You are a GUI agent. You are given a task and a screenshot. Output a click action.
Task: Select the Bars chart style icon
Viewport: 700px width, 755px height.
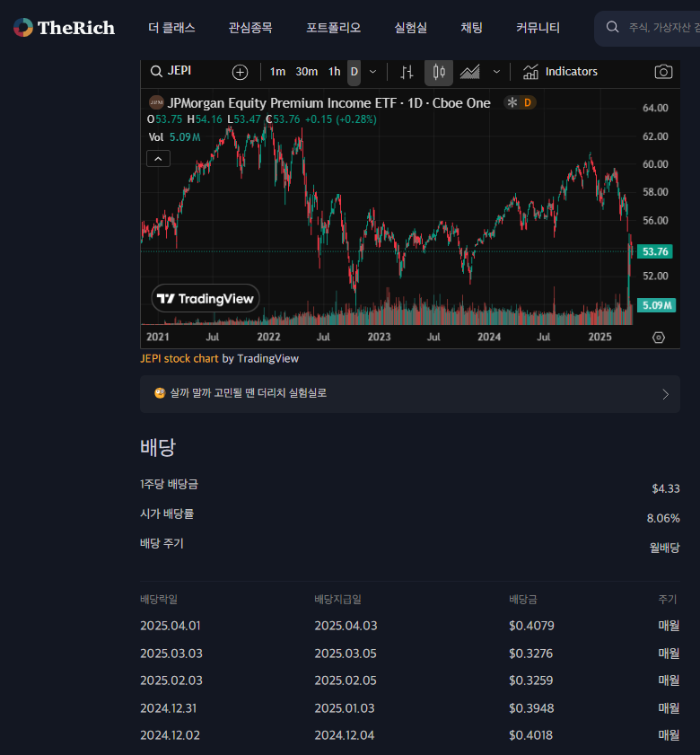tap(407, 72)
